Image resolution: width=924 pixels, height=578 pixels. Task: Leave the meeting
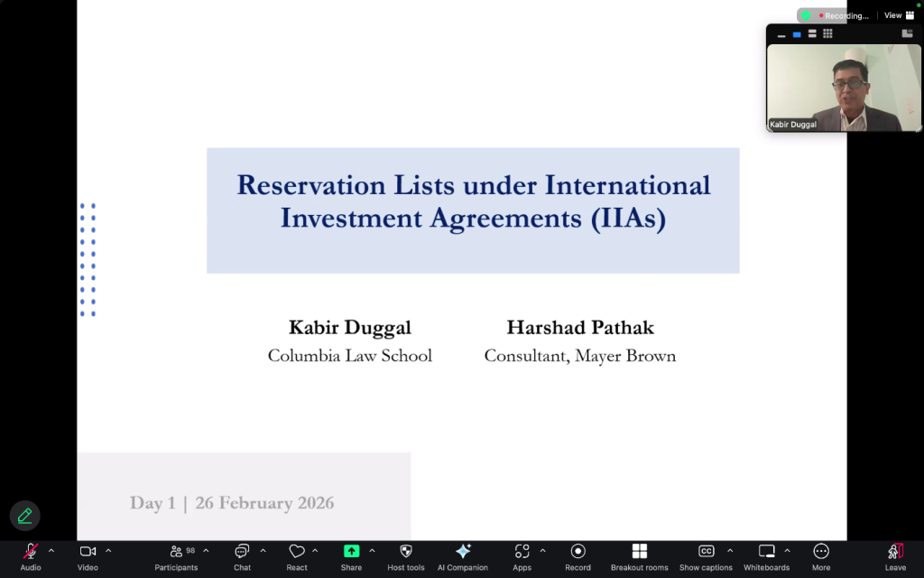[x=895, y=552]
